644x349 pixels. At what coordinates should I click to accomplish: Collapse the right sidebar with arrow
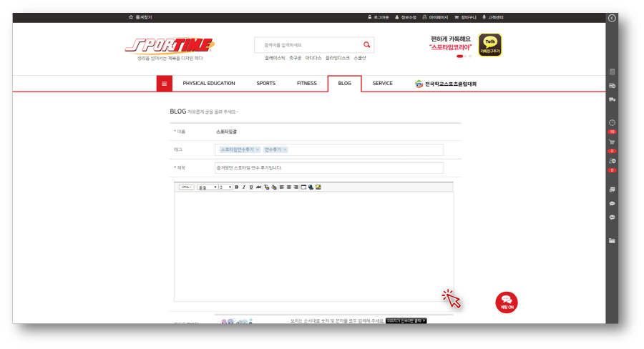(x=612, y=18)
